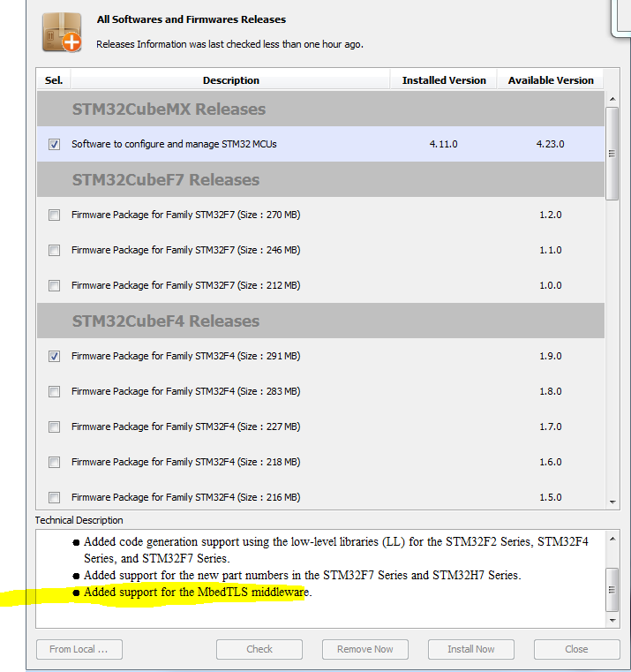Click the Sel. column header
Image resolution: width=631 pixels, height=672 pixels.
click(54, 80)
